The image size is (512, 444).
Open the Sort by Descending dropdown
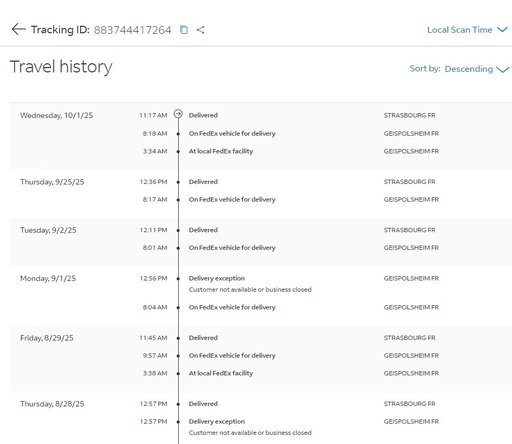click(x=459, y=69)
